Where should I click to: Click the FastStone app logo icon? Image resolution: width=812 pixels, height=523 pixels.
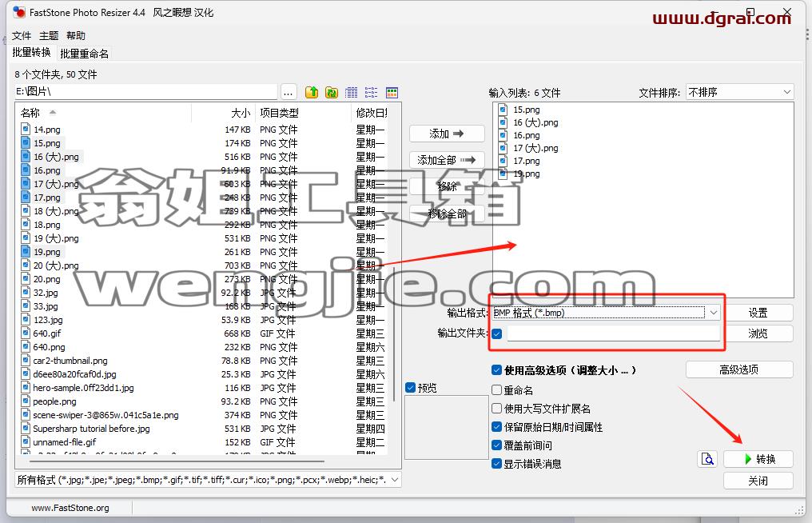click(19, 12)
